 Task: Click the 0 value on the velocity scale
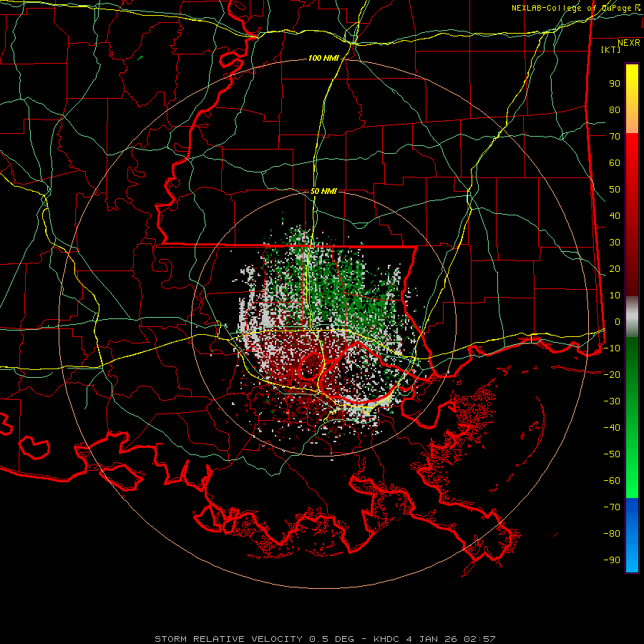coord(618,321)
